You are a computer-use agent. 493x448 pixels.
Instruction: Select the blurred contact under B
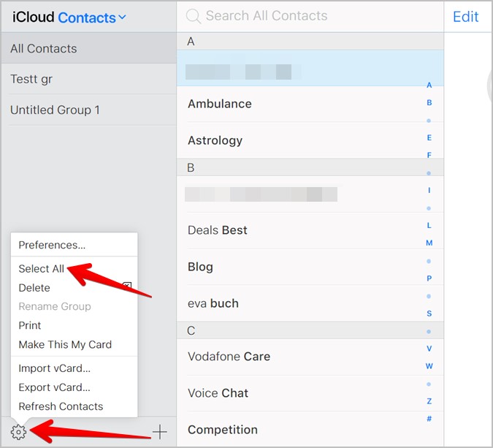[x=310, y=194]
